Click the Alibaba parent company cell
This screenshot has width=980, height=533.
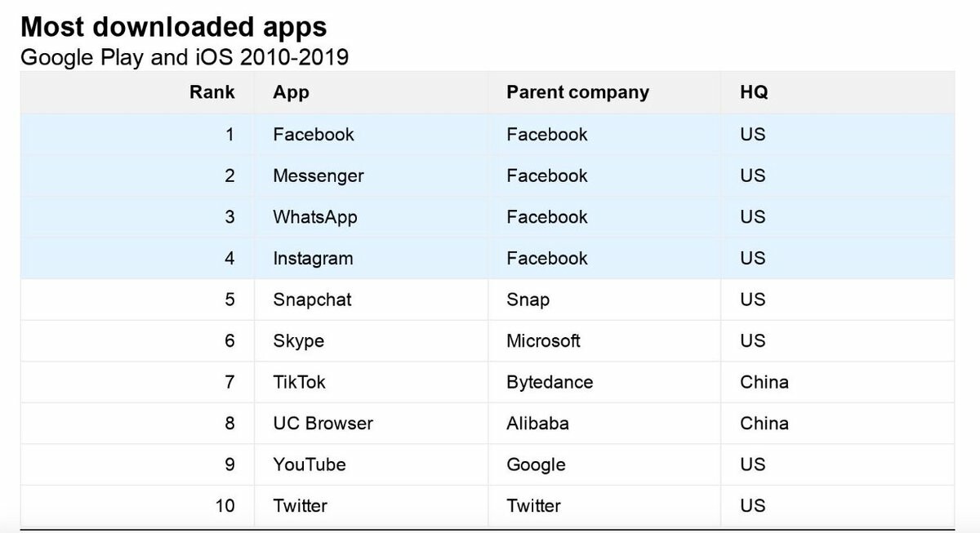(537, 424)
